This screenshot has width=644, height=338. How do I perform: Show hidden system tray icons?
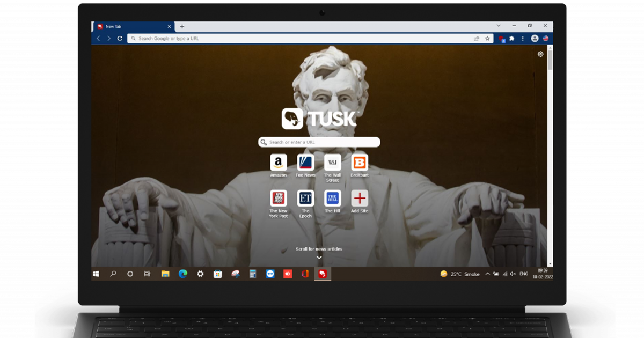point(487,274)
